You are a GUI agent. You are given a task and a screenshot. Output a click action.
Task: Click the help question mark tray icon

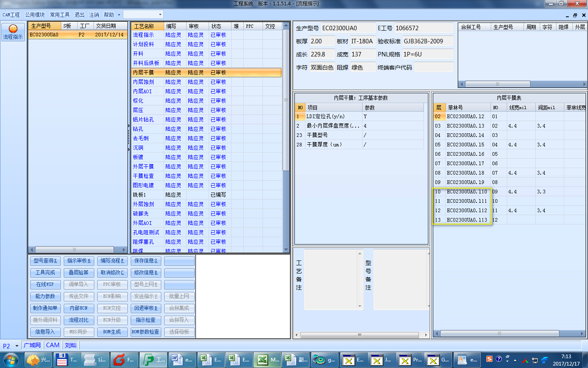click(x=499, y=359)
